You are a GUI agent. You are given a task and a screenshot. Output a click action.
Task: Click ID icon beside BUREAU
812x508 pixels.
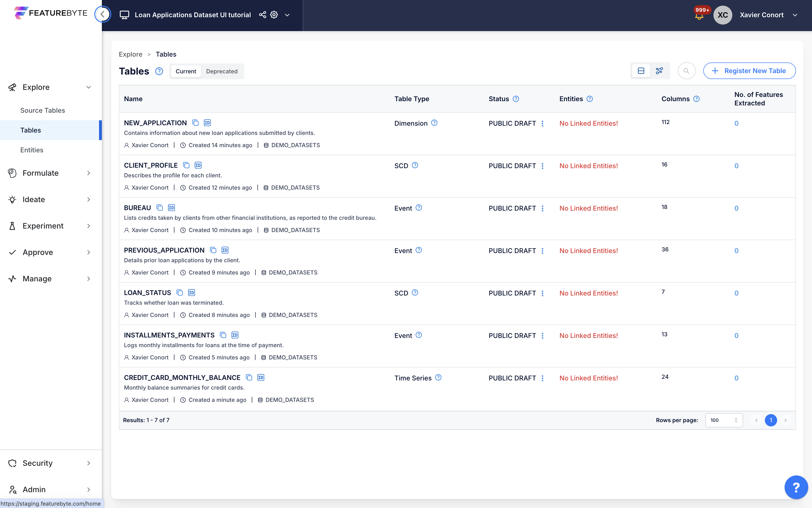[171, 208]
